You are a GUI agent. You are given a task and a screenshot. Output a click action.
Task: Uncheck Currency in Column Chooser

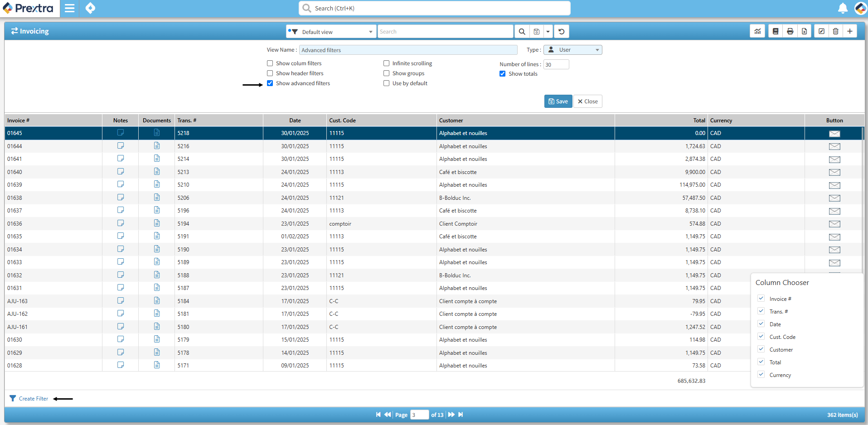[761, 375]
